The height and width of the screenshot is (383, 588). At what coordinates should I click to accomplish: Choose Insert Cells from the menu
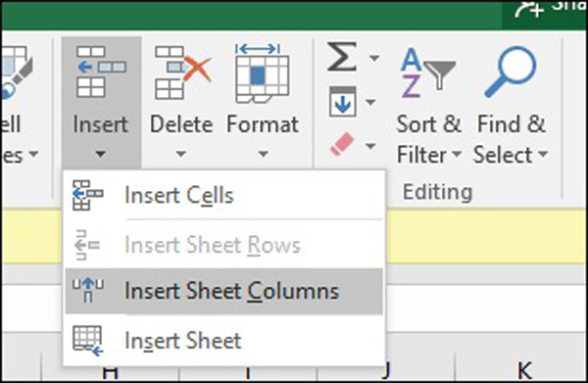click(x=223, y=195)
